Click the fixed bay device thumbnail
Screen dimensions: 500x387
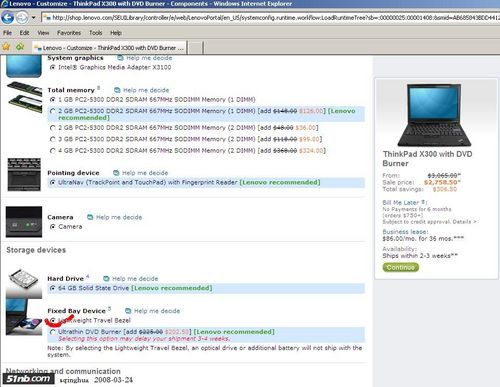tap(24, 317)
